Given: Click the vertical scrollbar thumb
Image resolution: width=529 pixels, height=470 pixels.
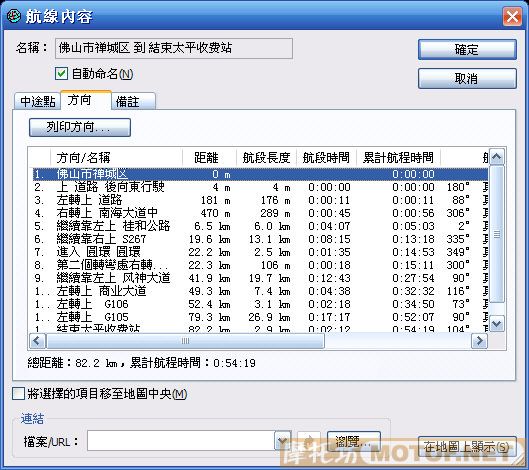Looking at the screenshot, I should click(497, 233).
